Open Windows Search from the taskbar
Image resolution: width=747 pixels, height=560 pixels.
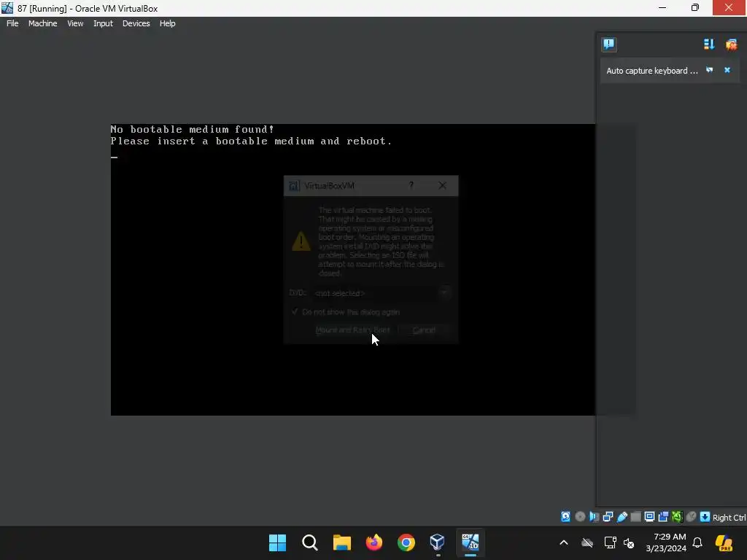[309, 542]
